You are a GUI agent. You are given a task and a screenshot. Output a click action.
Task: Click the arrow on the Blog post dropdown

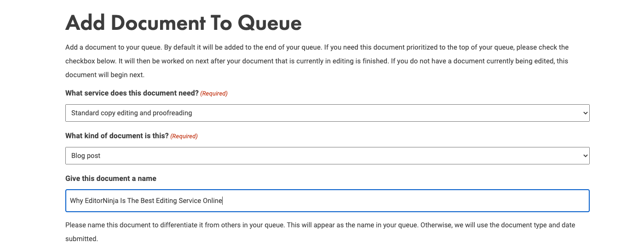[x=585, y=156]
